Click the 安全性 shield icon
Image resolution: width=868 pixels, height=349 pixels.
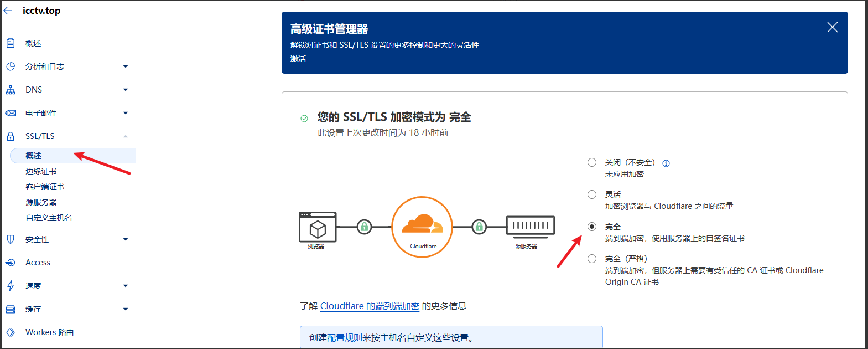(11, 239)
